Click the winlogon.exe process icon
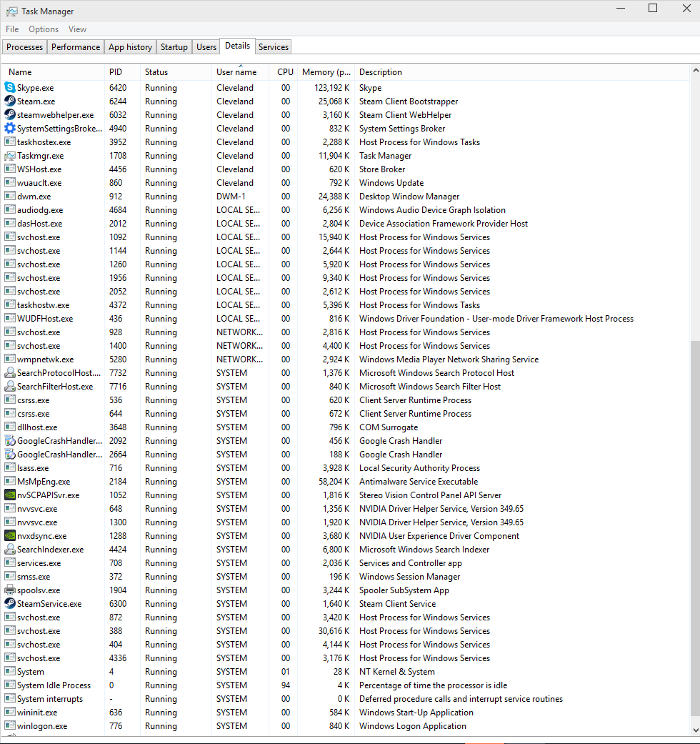The width and height of the screenshot is (700, 744). 9,726
